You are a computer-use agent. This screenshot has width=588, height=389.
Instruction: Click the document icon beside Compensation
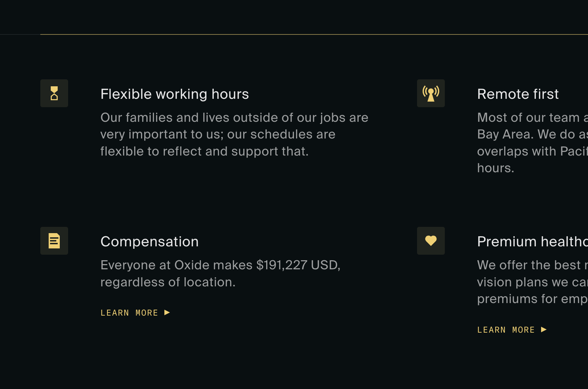[x=54, y=241]
